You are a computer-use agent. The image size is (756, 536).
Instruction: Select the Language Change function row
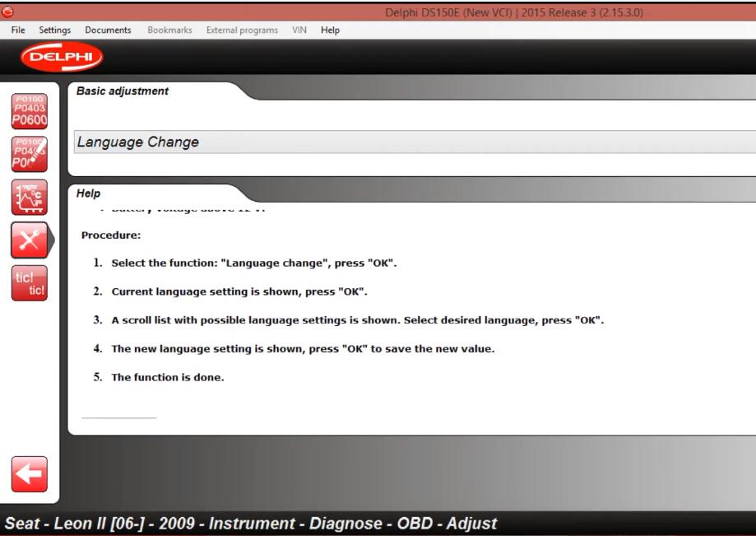click(x=415, y=142)
